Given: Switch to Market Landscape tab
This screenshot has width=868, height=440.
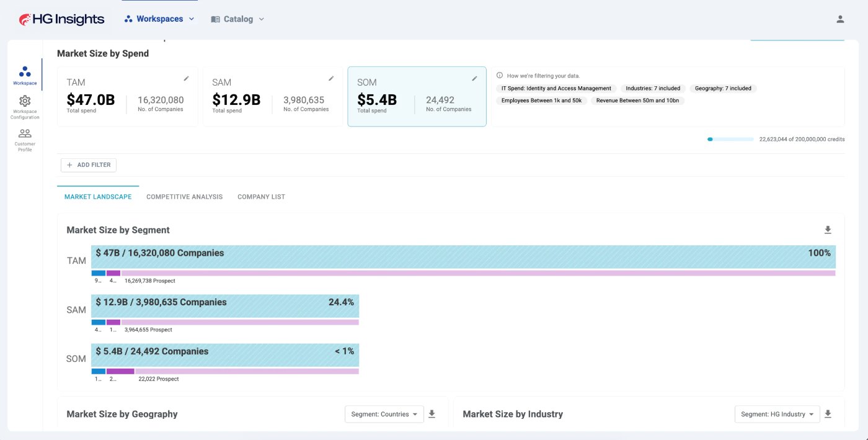Looking at the screenshot, I should pyautogui.click(x=98, y=197).
